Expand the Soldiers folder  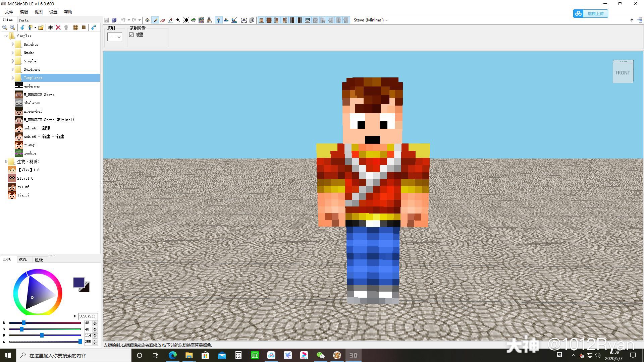pyautogui.click(x=13, y=69)
